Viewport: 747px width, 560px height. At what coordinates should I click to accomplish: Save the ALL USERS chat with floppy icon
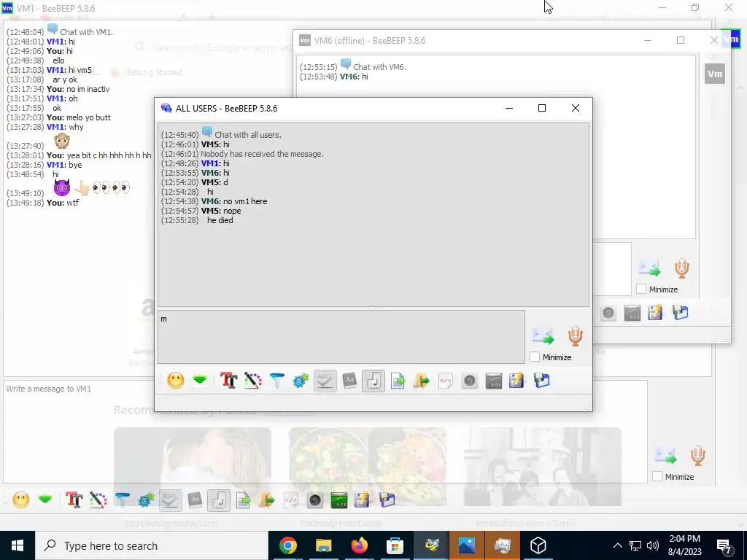[542, 381]
